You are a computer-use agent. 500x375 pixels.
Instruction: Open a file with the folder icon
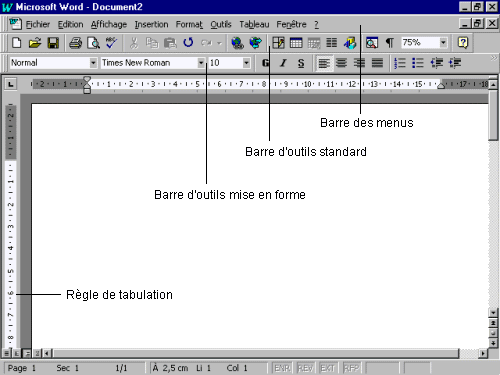coord(35,43)
